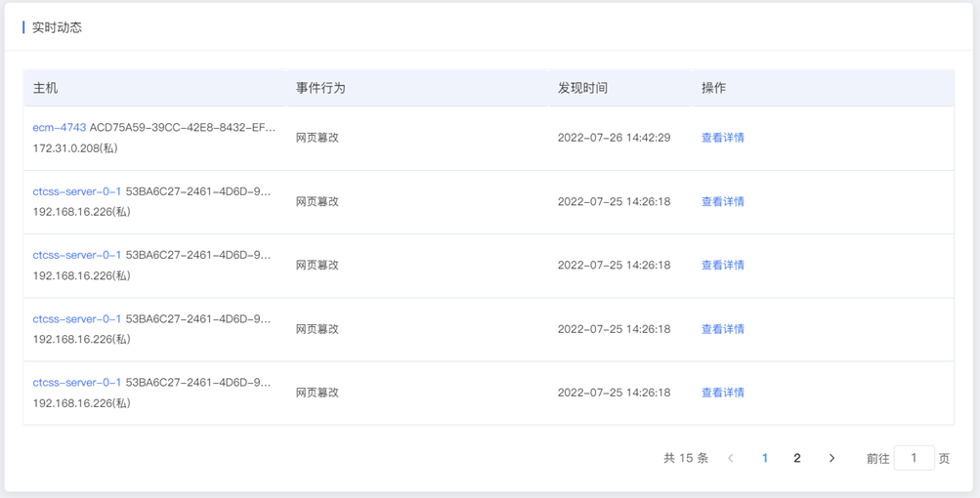
Task: Select page 1 in pagination
Action: pos(764,458)
